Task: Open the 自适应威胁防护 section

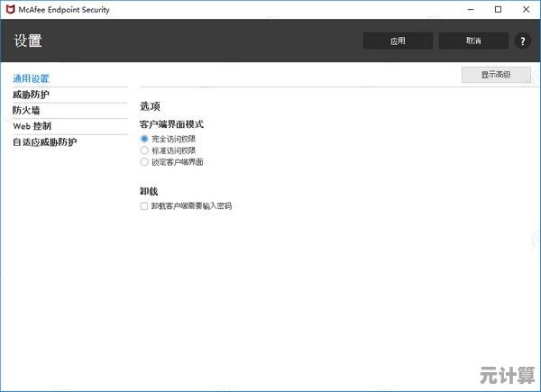Action: (44, 142)
